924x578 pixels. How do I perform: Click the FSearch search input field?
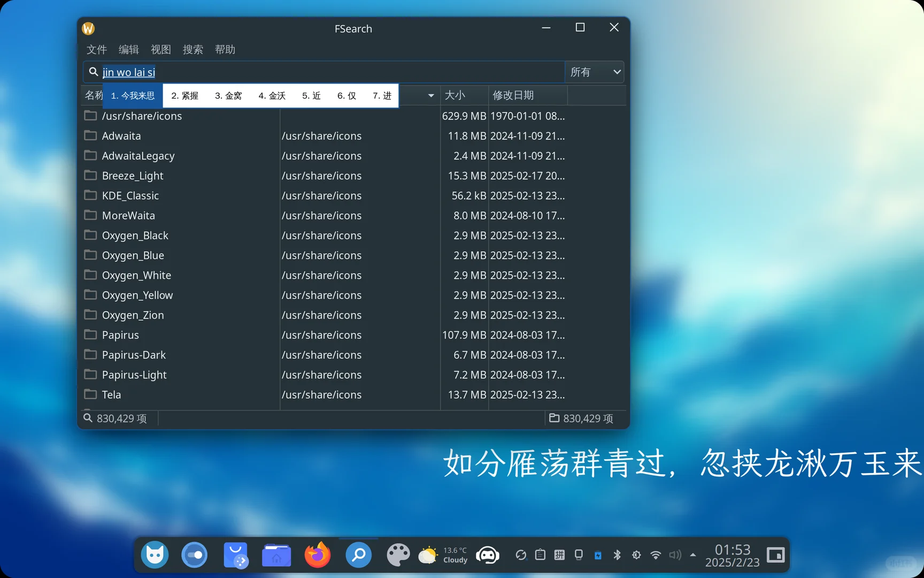click(321, 72)
